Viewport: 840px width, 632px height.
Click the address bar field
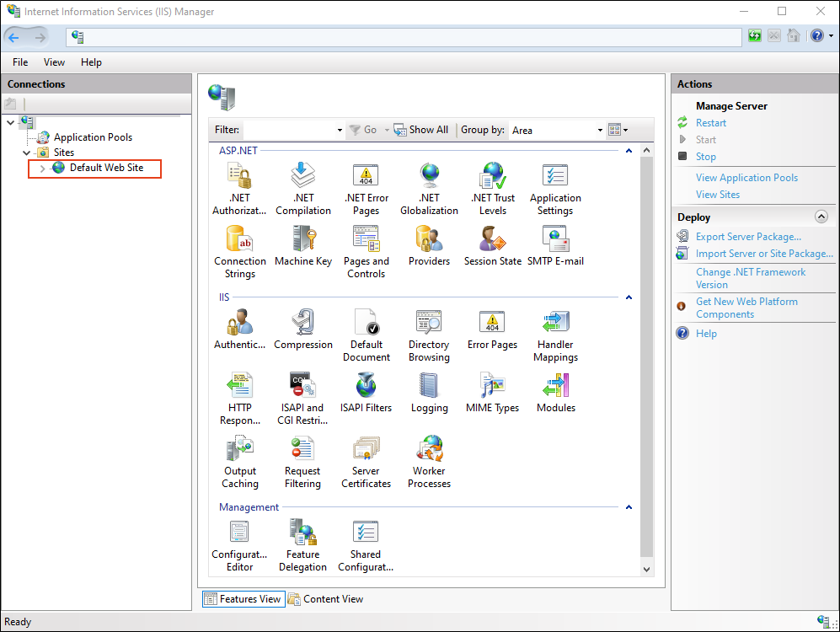[x=404, y=37]
